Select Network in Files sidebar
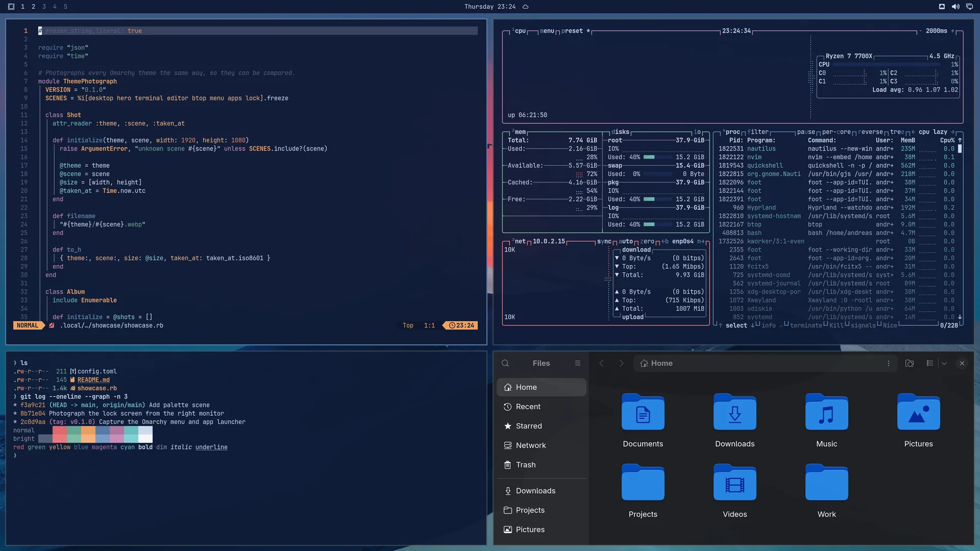Image resolution: width=980 pixels, height=551 pixels. tap(542, 445)
